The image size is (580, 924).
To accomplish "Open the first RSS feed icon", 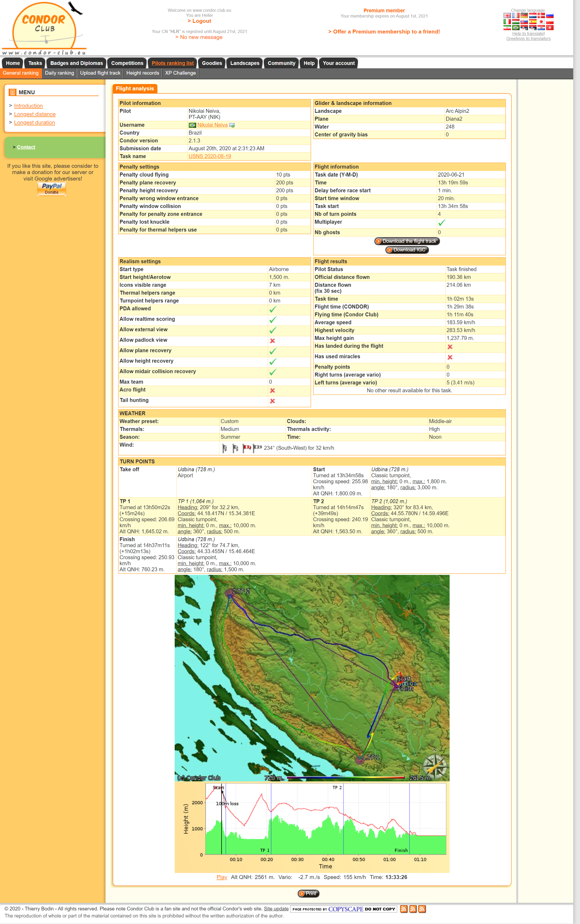I will pyautogui.click(x=404, y=909).
